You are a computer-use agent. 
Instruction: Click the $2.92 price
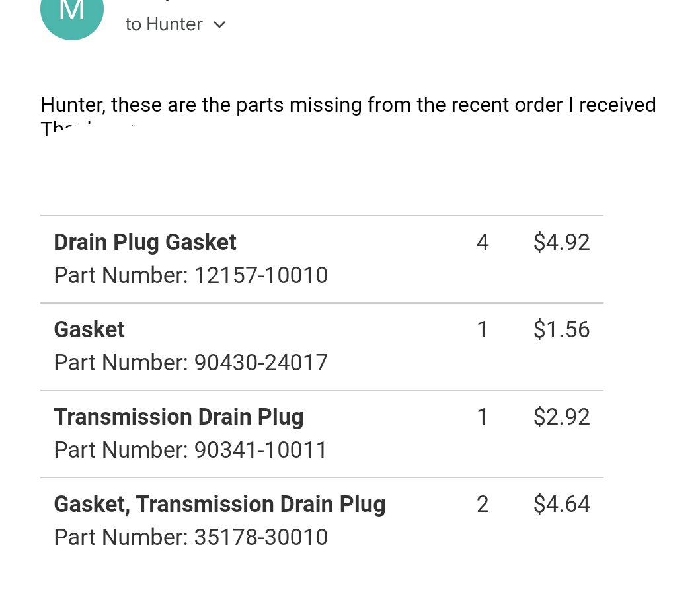562,417
